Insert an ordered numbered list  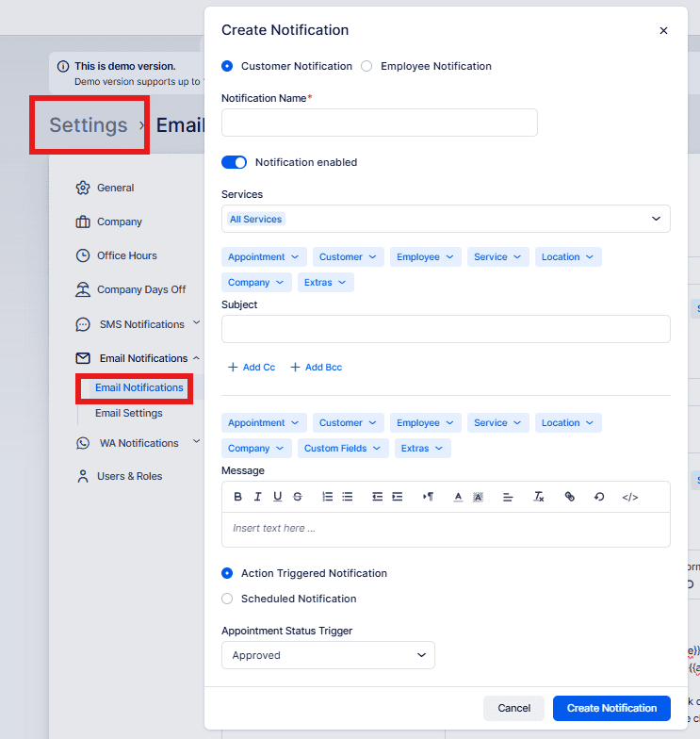[328, 497]
